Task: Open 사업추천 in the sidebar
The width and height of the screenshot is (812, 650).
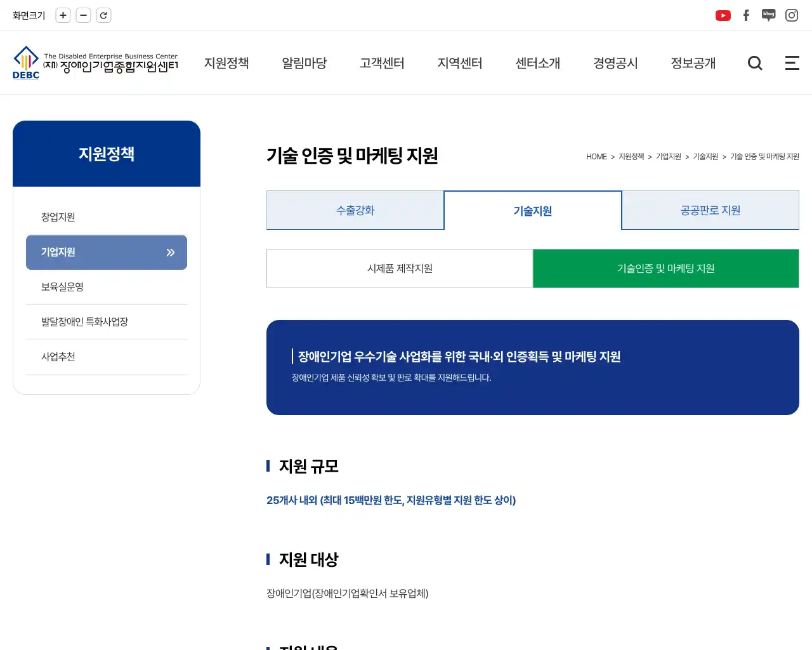Action: 107,357
